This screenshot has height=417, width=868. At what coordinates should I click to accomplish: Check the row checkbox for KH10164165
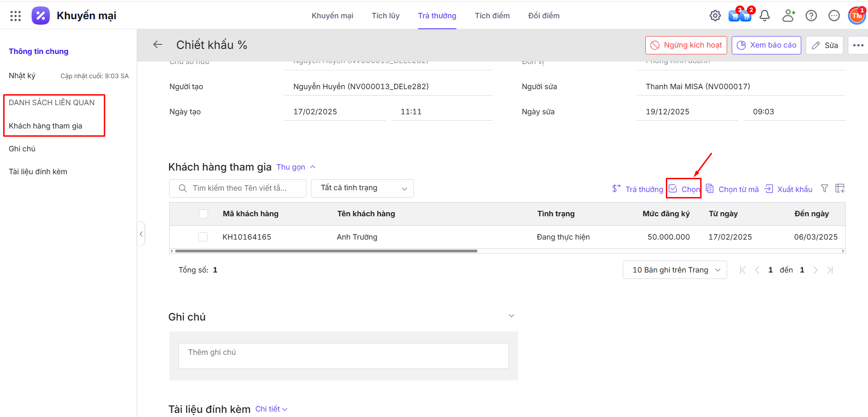(203, 237)
